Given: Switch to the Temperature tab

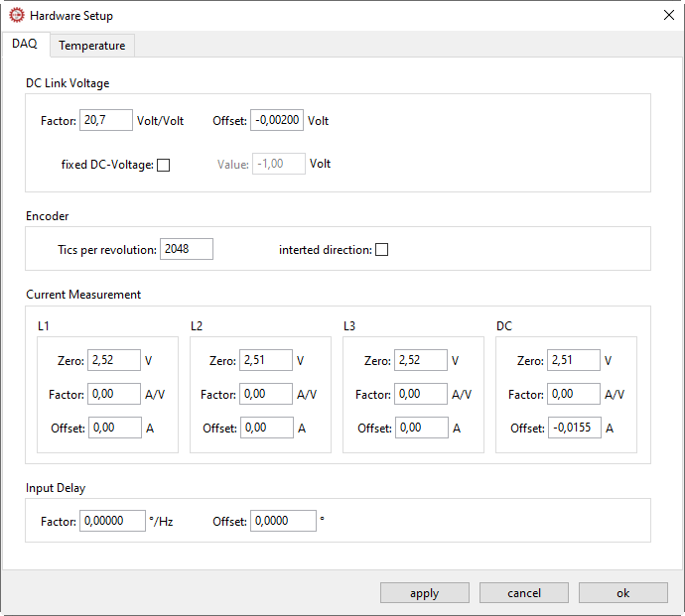Looking at the screenshot, I should pos(91,46).
